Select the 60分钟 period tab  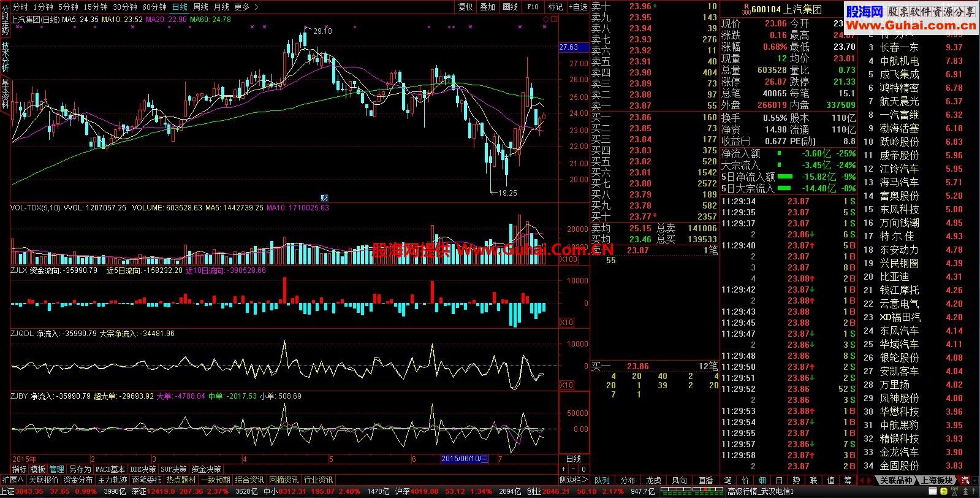coord(154,7)
